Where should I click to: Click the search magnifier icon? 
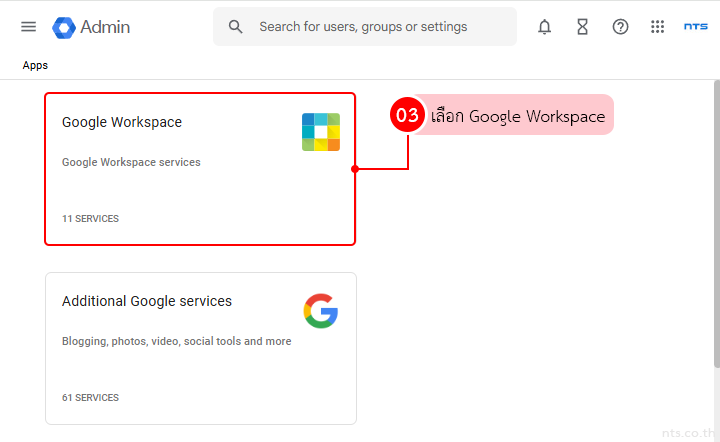click(236, 27)
